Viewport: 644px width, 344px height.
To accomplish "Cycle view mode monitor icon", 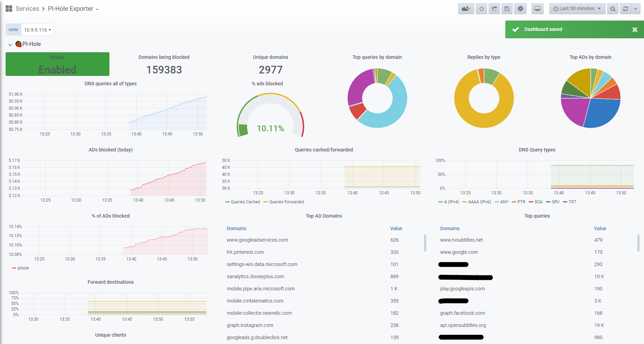I will (x=537, y=9).
